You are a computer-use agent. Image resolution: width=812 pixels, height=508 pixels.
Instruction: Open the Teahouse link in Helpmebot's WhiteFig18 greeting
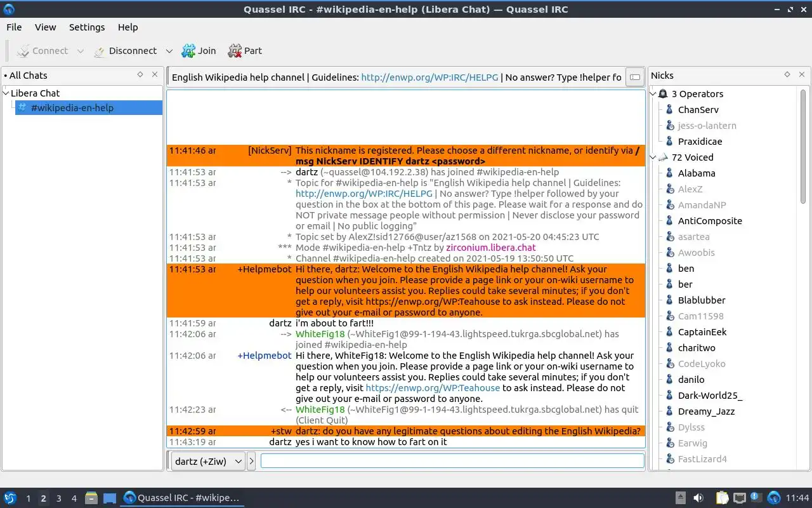pyautogui.click(x=433, y=388)
